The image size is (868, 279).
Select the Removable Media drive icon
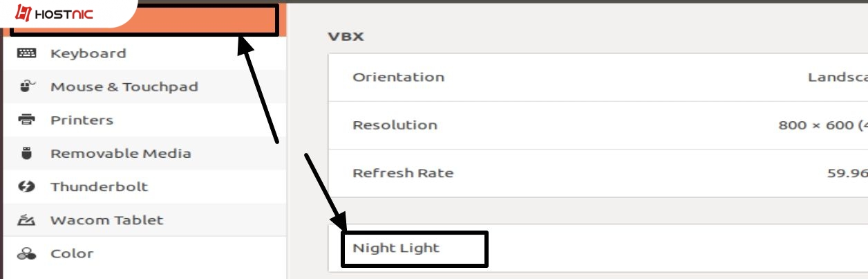pyautogui.click(x=27, y=153)
